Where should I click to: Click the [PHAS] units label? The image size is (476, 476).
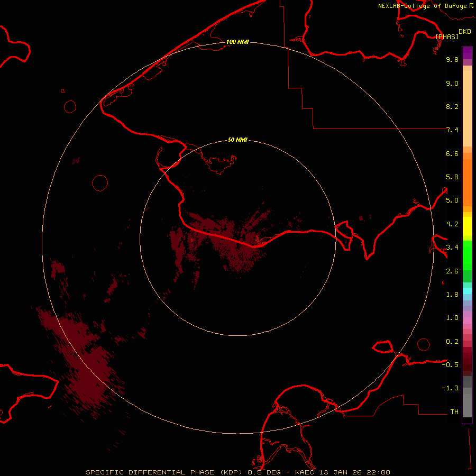pyautogui.click(x=447, y=36)
